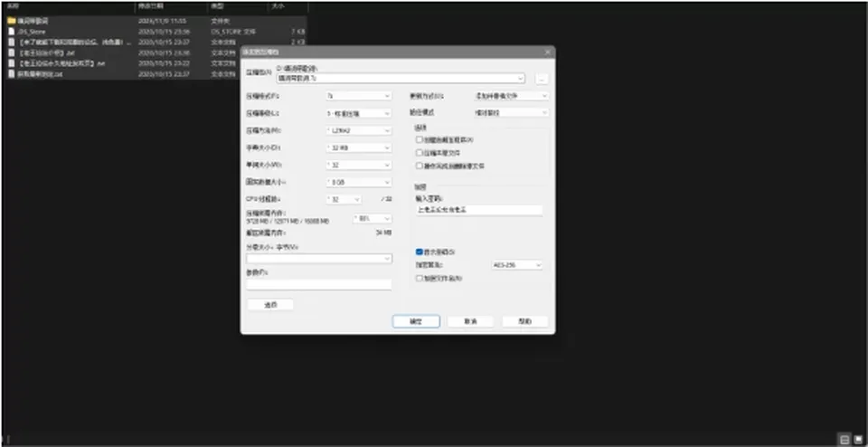Enable the Encrypt file names checkbox
Image resolution: width=868 pixels, height=447 pixels.
(x=420, y=278)
